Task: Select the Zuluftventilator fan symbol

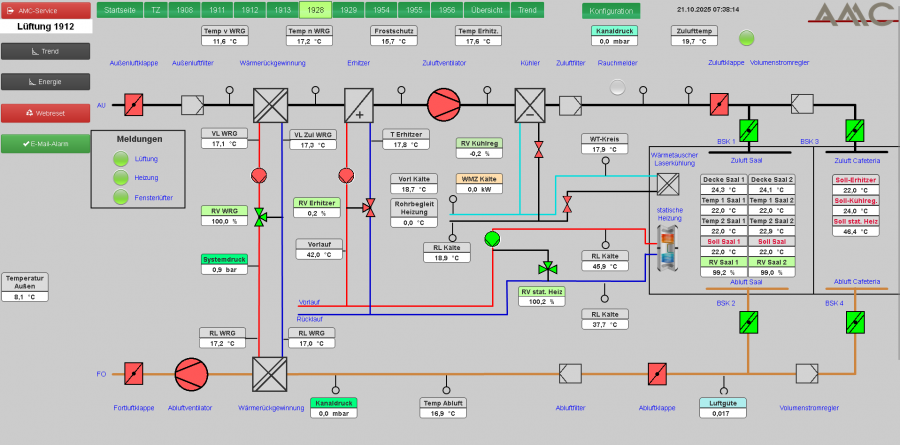Action: point(440,104)
